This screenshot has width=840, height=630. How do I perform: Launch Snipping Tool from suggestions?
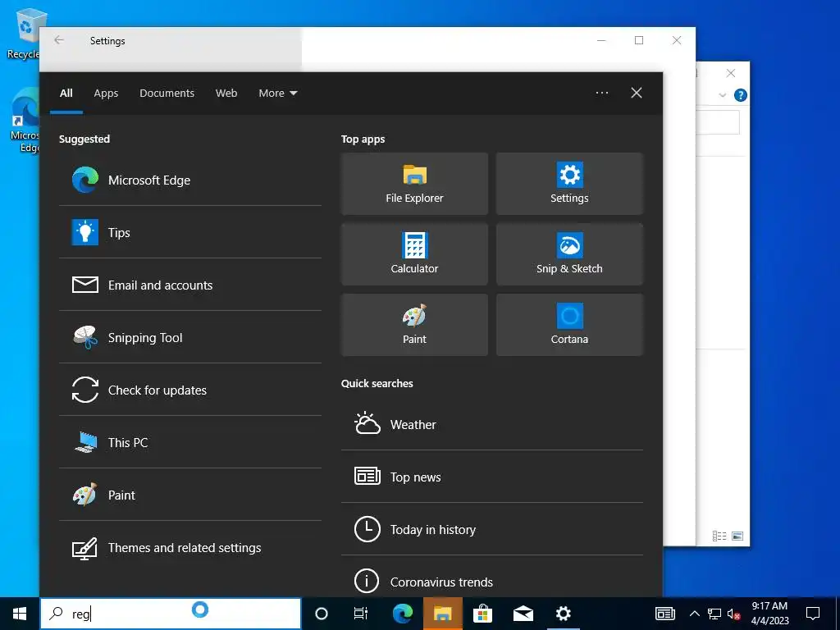[x=190, y=337]
